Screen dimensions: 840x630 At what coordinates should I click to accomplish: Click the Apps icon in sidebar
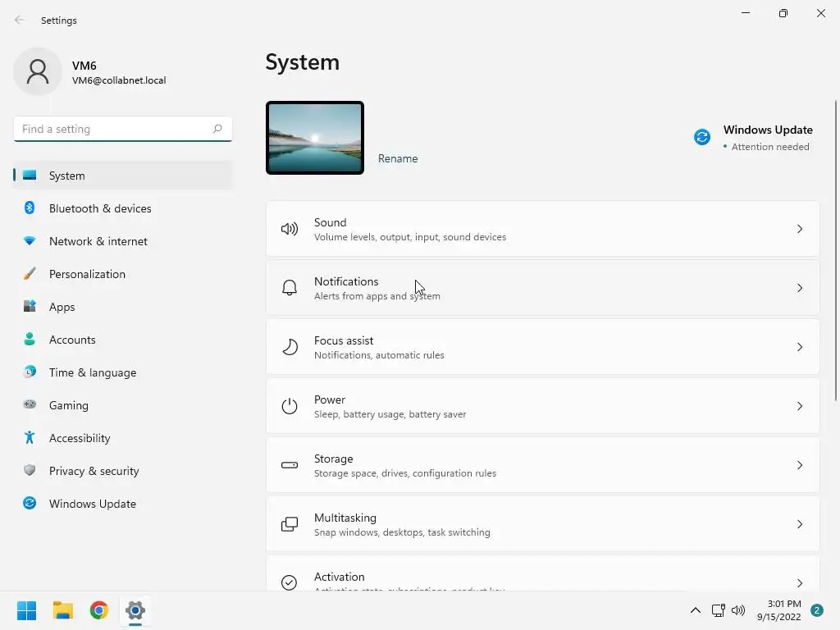point(30,307)
